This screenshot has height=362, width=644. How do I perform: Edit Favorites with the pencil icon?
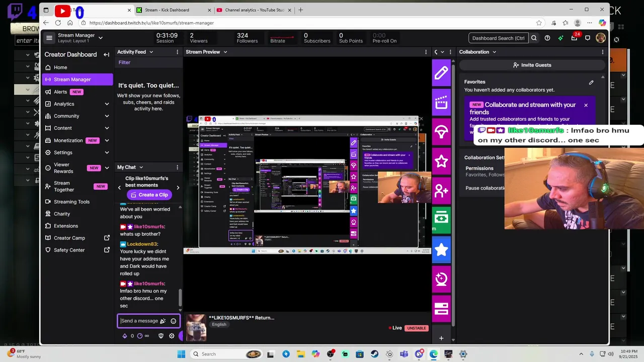tap(591, 82)
